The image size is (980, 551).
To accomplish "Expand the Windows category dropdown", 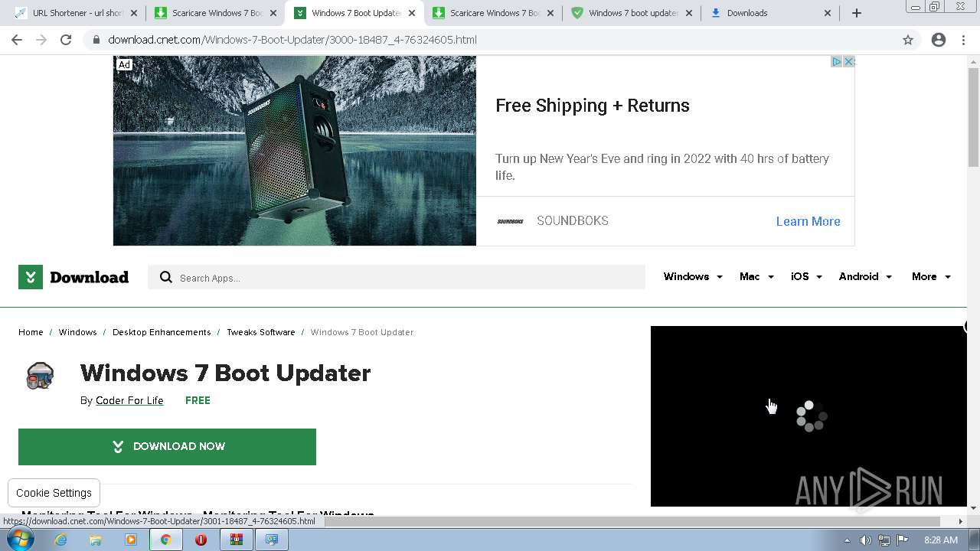I will (x=693, y=276).
